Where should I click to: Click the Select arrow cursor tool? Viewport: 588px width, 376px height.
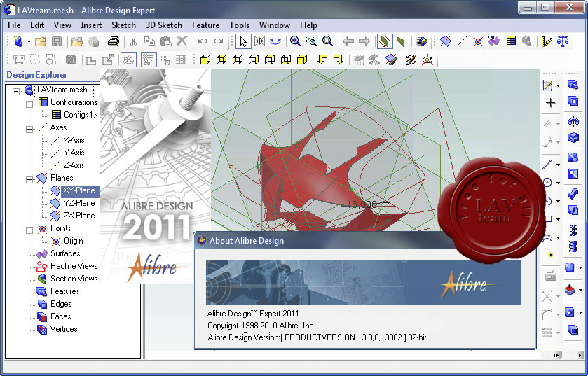click(243, 41)
